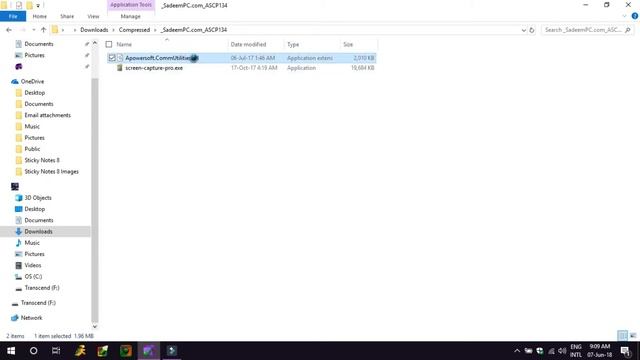The width and height of the screenshot is (640, 360).
Task: Click the running man taskbar app
Action: 80,351
